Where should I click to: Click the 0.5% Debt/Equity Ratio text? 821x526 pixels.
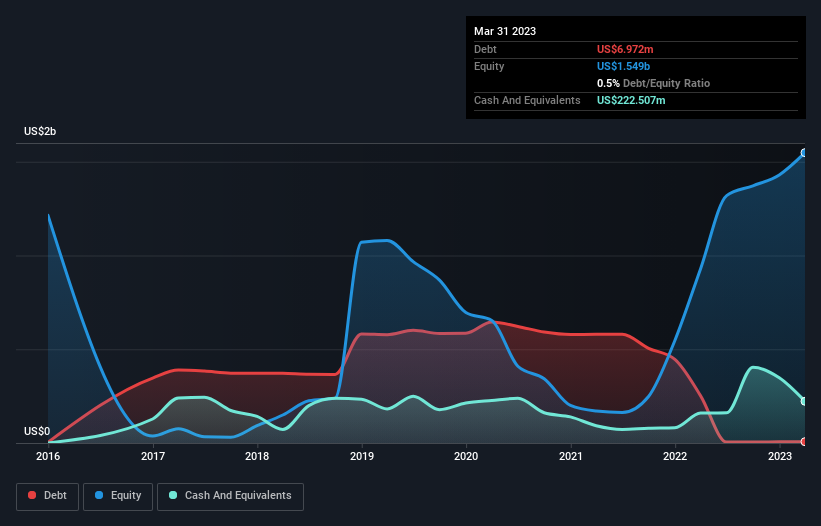pos(653,83)
